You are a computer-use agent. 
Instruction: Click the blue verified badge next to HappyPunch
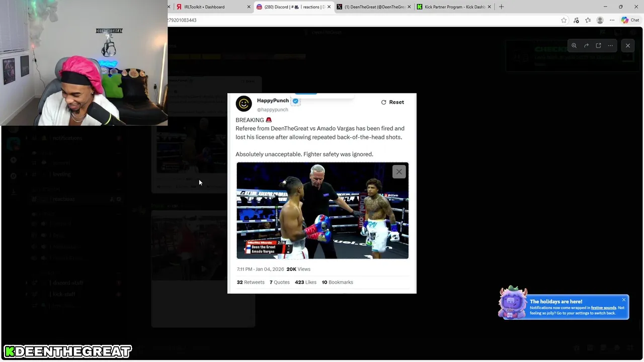point(295,101)
